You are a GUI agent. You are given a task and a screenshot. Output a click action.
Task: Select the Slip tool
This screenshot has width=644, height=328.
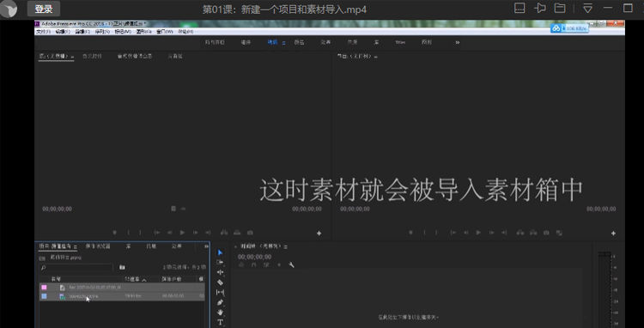tap(220, 292)
